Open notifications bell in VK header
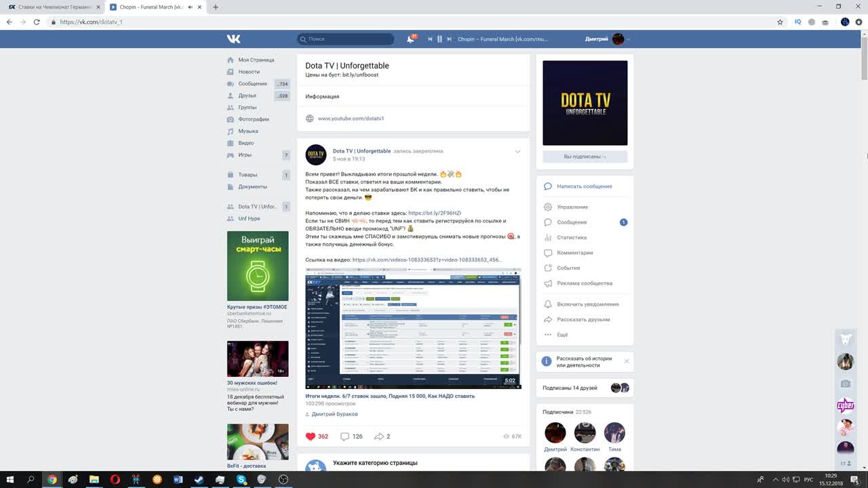 (x=410, y=39)
